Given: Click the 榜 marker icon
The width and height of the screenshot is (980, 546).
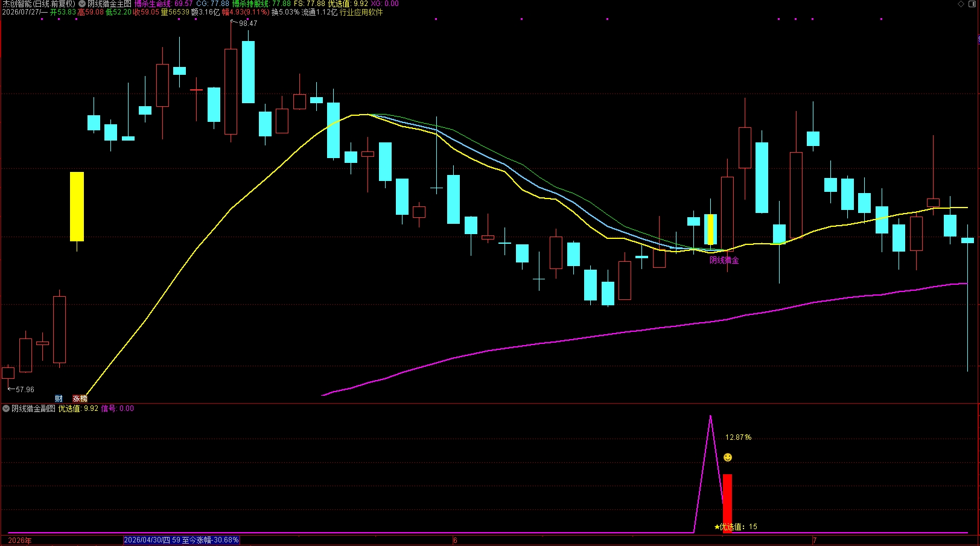Looking at the screenshot, I should click(84, 398).
